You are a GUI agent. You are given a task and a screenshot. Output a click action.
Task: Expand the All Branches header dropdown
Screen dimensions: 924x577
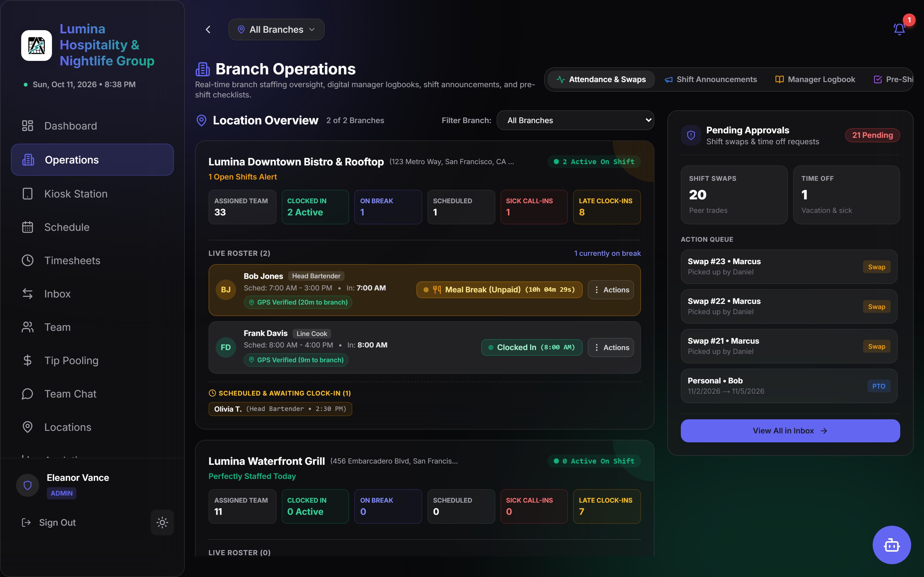click(x=277, y=29)
